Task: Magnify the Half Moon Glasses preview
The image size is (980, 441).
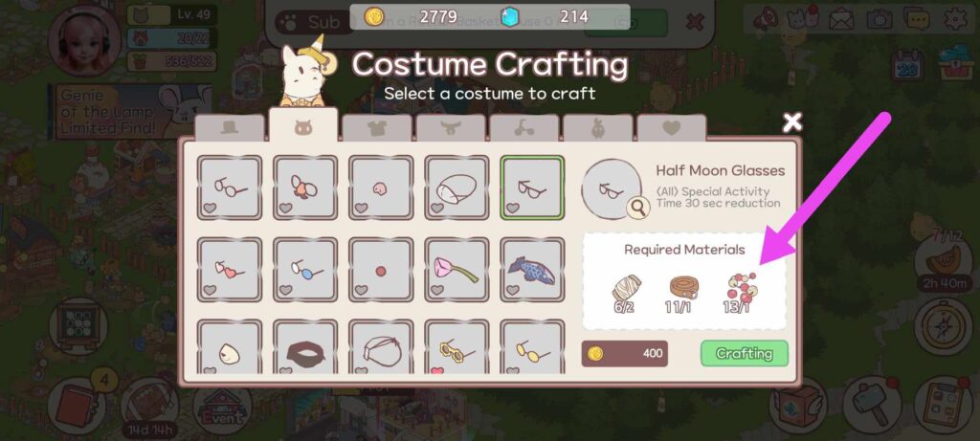Action: pyautogui.click(x=638, y=209)
